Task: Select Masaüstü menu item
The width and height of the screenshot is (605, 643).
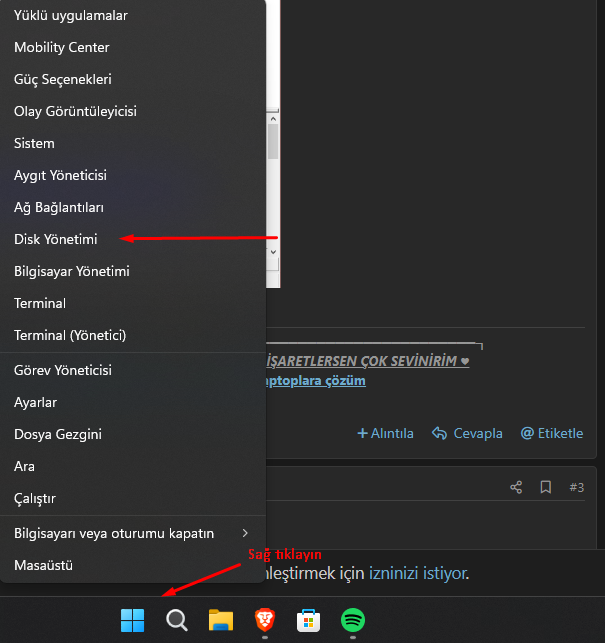Action: click(x=133, y=565)
